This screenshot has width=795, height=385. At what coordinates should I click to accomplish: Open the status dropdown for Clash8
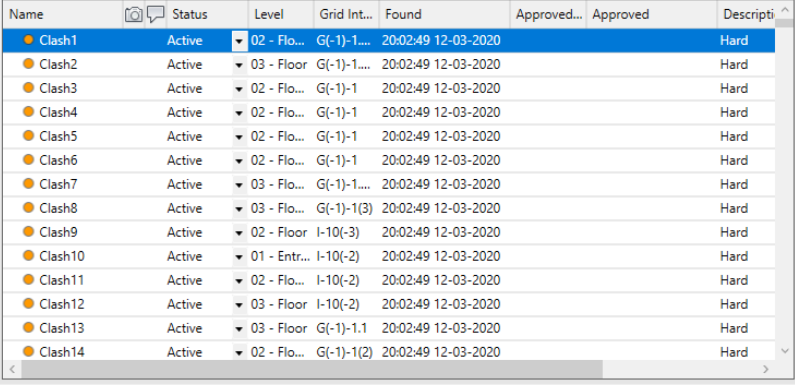click(x=239, y=208)
